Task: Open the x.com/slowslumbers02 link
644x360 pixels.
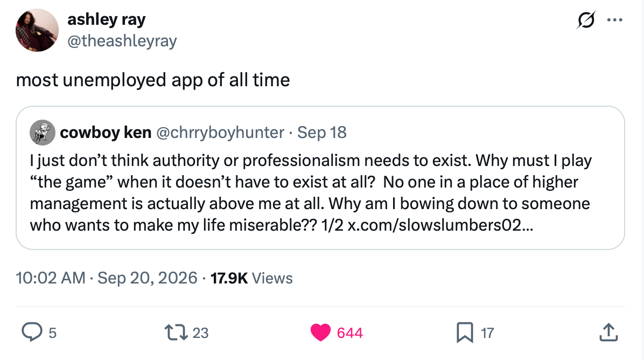Action: pyautogui.click(x=440, y=225)
